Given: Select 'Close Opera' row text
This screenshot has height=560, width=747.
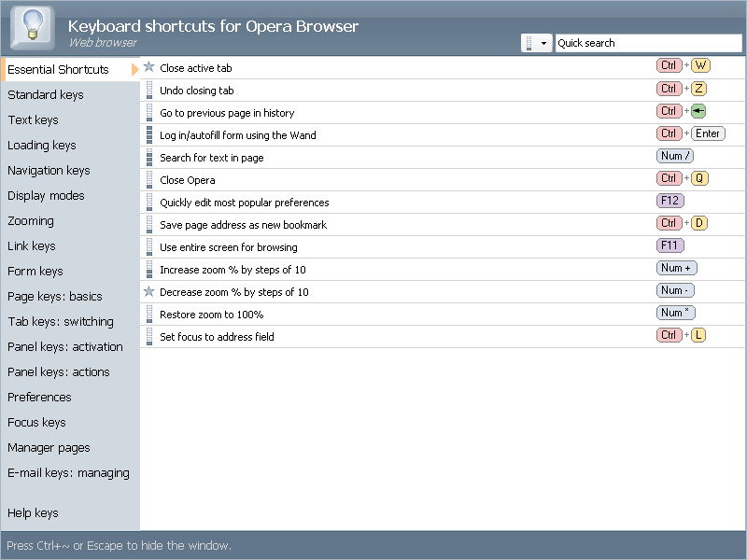Looking at the screenshot, I should click(188, 180).
